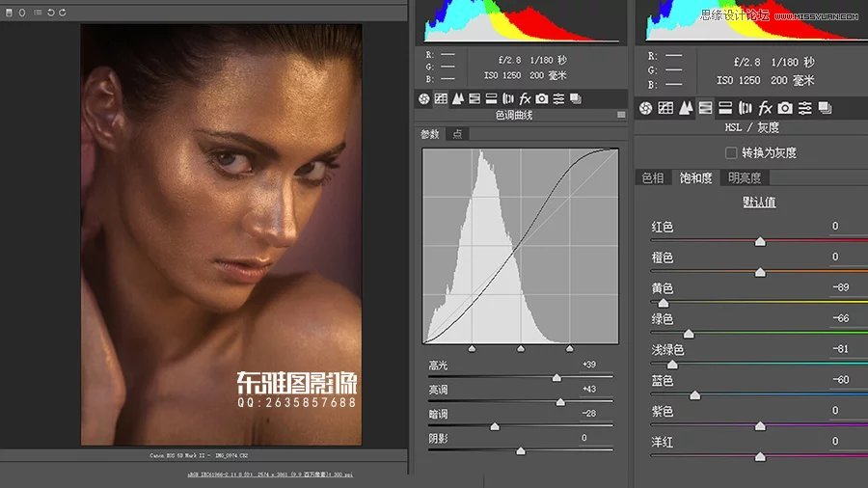The width and height of the screenshot is (868, 488).
Task: Click the left region split marker under curve
Action: click(472, 348)
